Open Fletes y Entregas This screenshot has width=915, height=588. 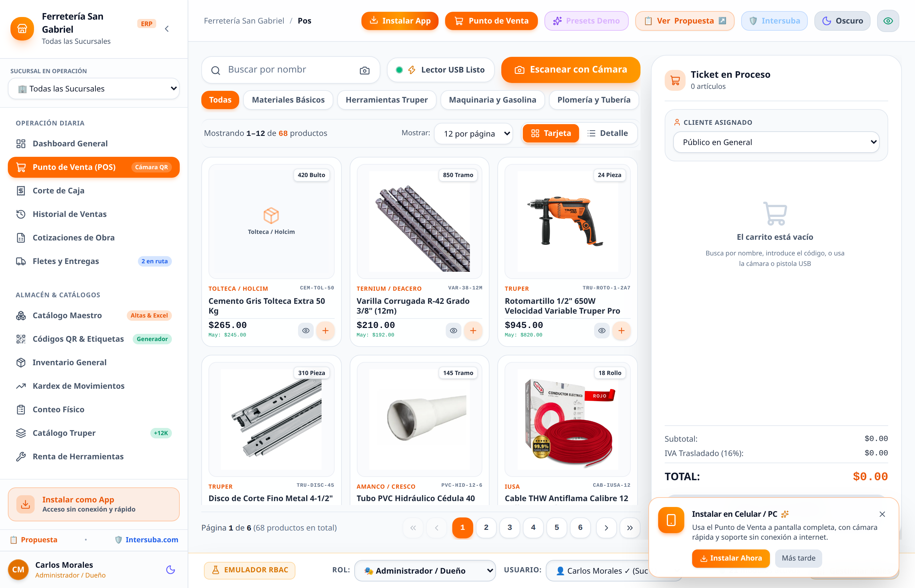(93, 261)
